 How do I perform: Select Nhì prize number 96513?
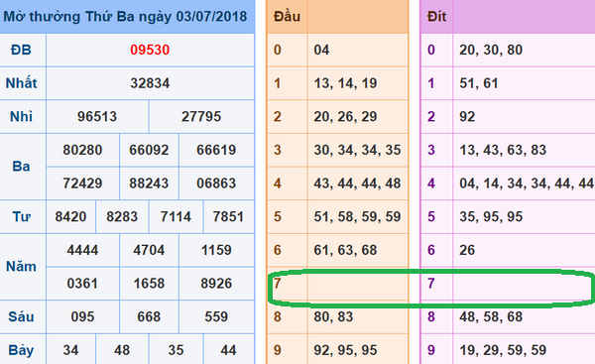(97, 116)
